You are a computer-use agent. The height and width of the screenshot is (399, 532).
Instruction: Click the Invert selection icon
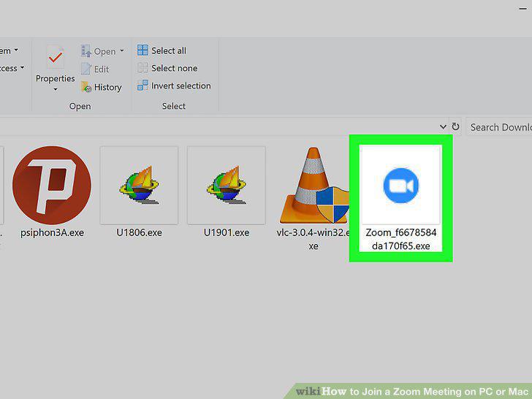pos(142,85)
